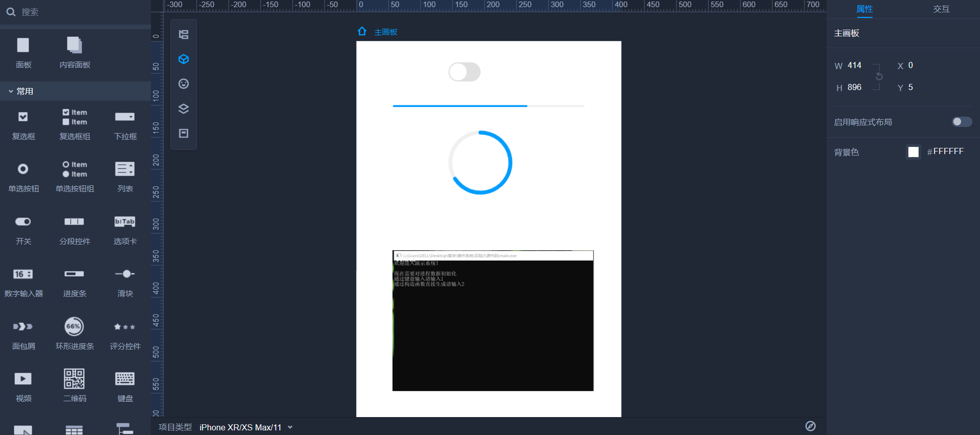
Task: Click the 搜索 component search field
Action: [x=75, y=12]
